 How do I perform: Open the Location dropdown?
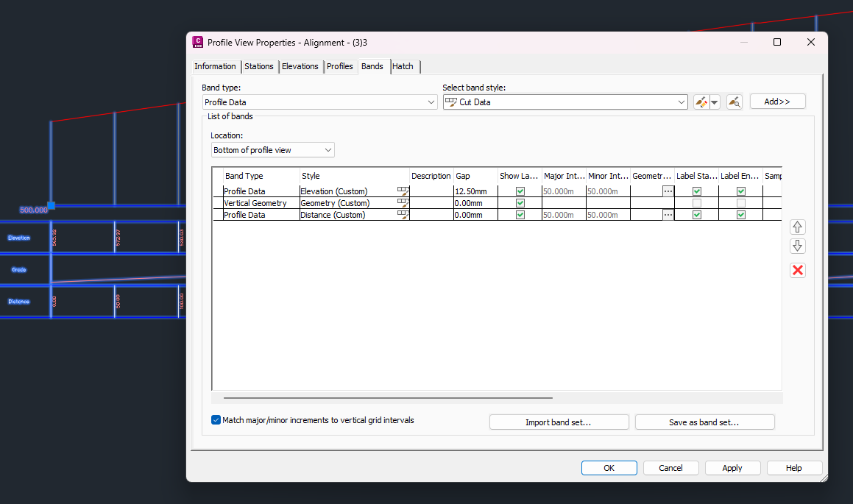(272, 150)
